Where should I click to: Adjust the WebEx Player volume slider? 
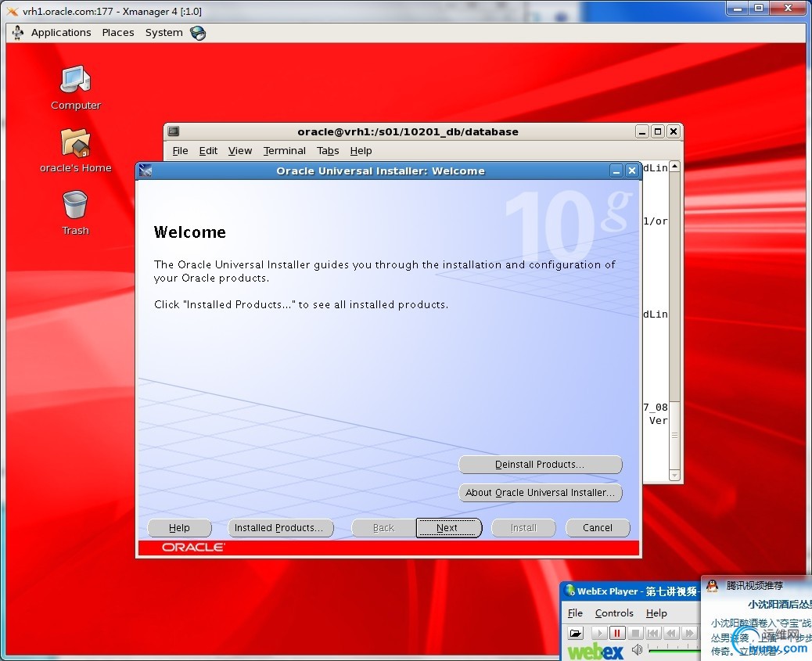pos(674,649)
